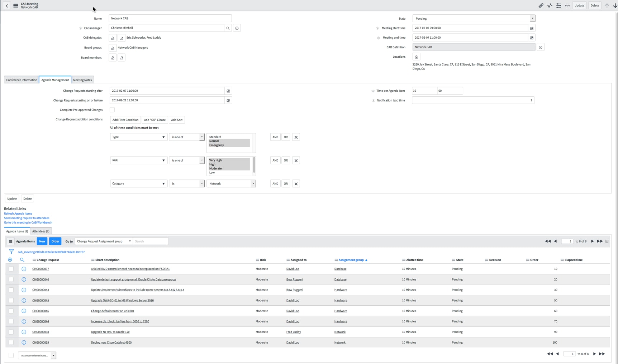
Task: Click the CAB manager lookup magnifier icon
Action: click(x=228, y=28)
